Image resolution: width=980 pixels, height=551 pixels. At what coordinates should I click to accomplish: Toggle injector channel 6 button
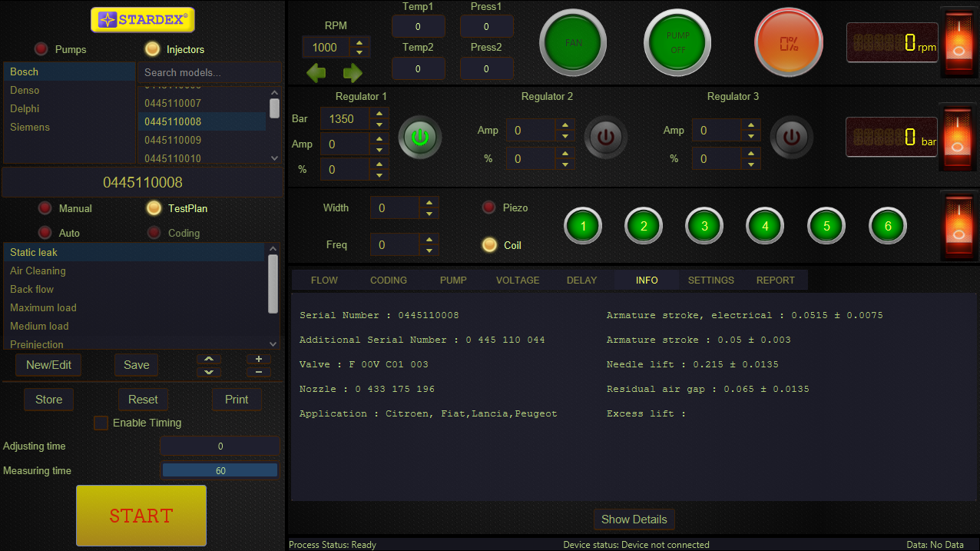point(888,226)
